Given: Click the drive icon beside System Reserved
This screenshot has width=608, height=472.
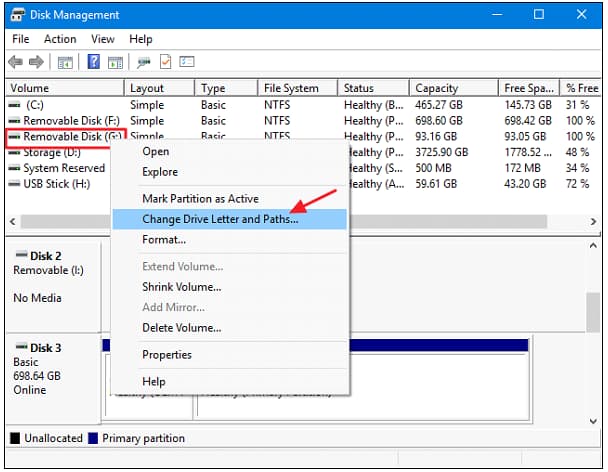Looking at the screenshot, I should tap(14, 168).
